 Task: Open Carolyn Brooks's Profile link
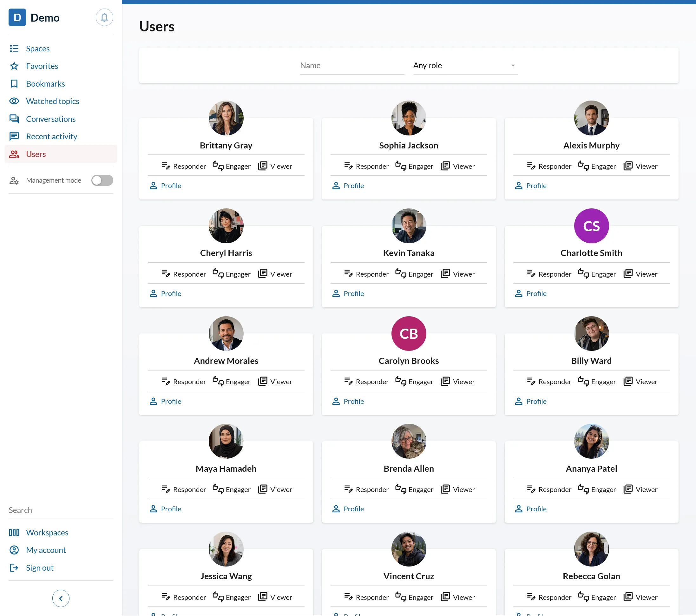tap(354, 401)
